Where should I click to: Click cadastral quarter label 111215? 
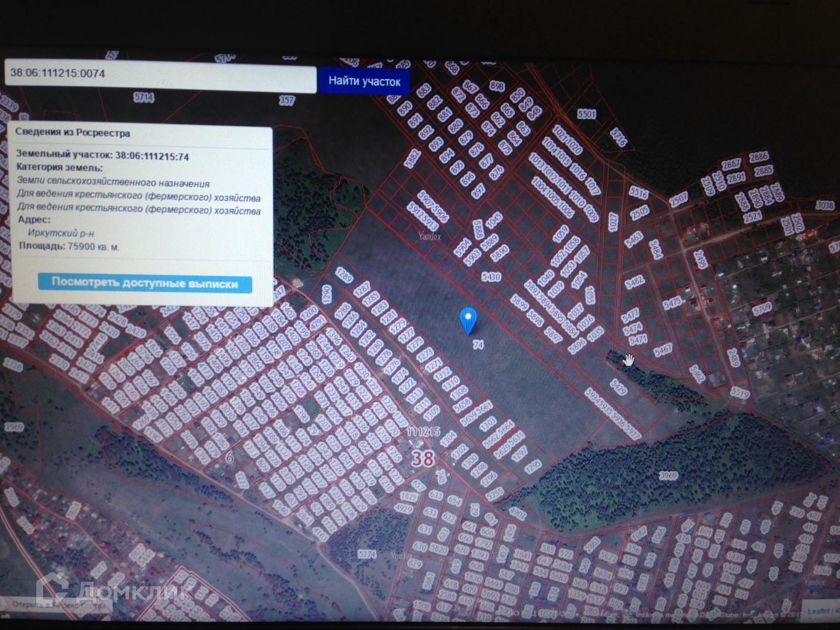tap(423, 432)
